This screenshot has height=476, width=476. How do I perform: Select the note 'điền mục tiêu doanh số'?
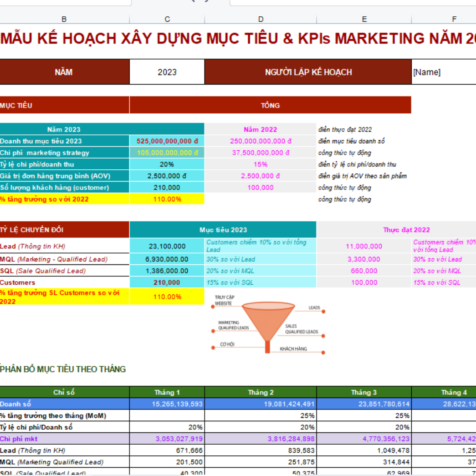point(351,141)
